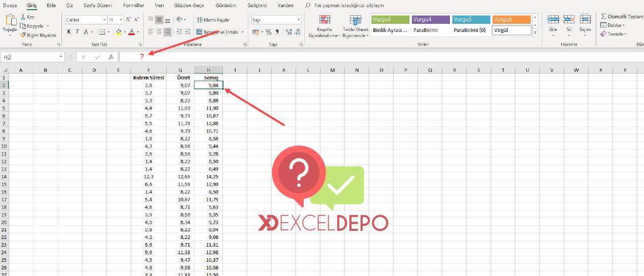
Task: Apply red font color A
Action: pos(132,31)
